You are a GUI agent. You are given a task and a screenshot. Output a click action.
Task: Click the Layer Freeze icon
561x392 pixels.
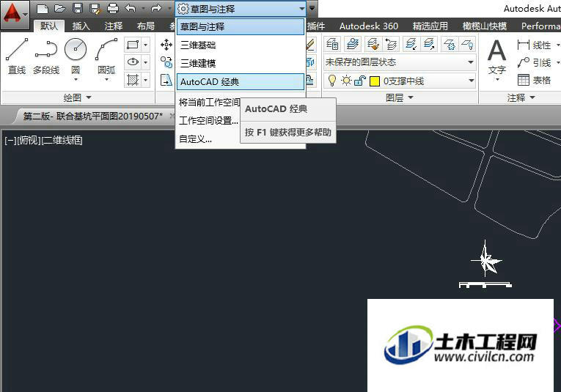point(450,44)
